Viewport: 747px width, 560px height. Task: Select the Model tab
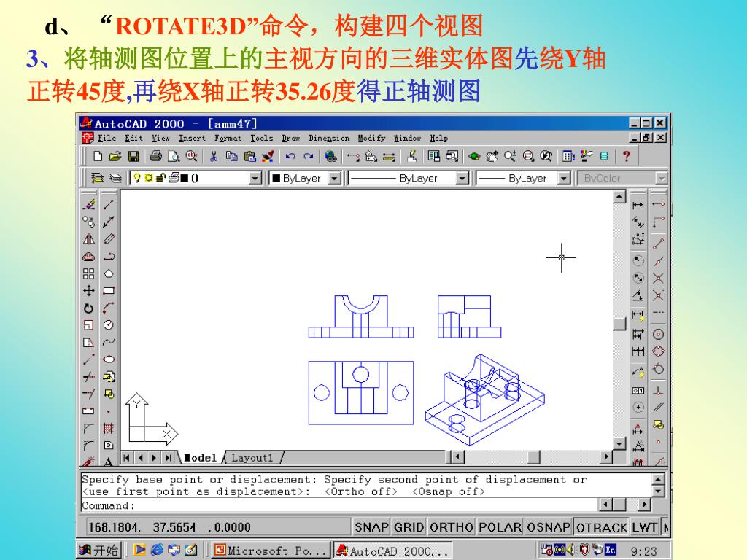point(200,458)
